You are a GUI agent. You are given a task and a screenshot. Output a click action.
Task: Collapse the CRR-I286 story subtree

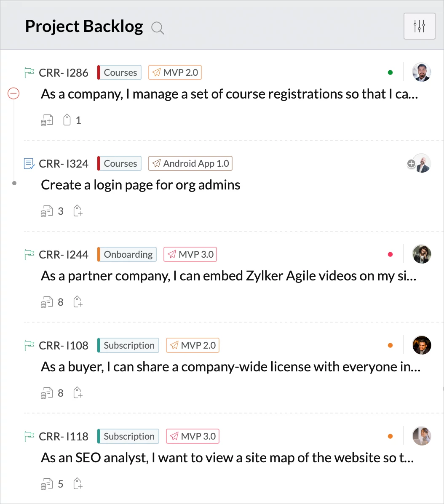[13, 93]
